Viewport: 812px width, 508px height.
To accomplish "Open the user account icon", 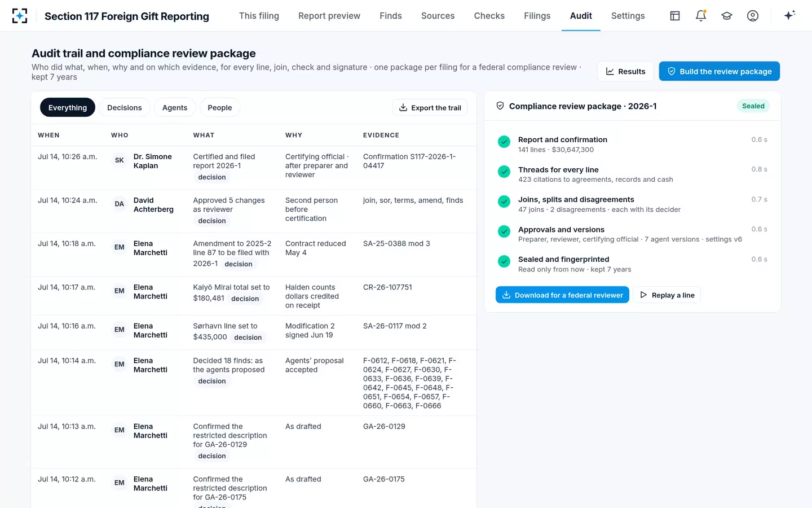I will click(753, 16).
